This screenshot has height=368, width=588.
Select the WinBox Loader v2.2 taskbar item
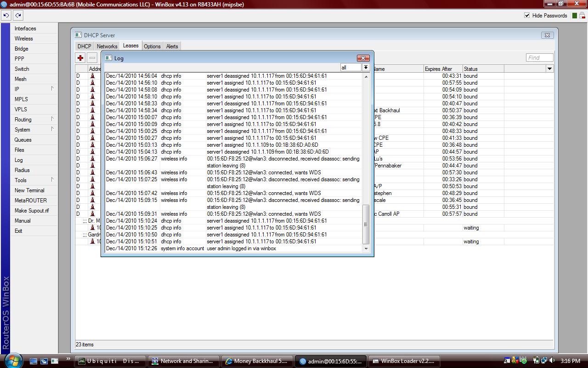point(403,361)
